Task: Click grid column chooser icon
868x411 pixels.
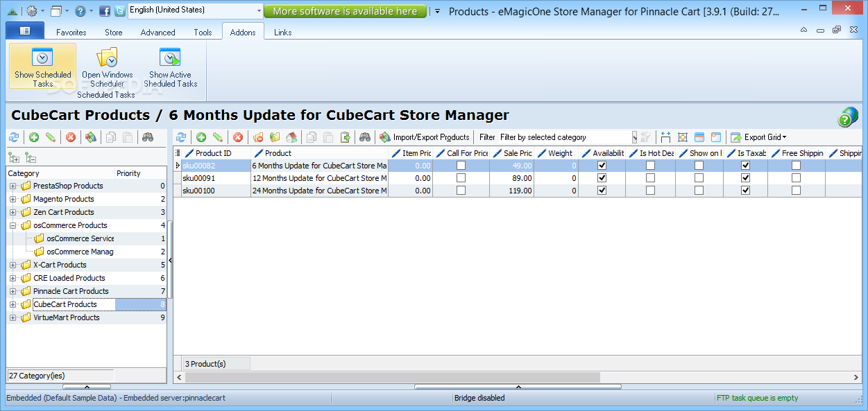Action: [x=178, y=153]
